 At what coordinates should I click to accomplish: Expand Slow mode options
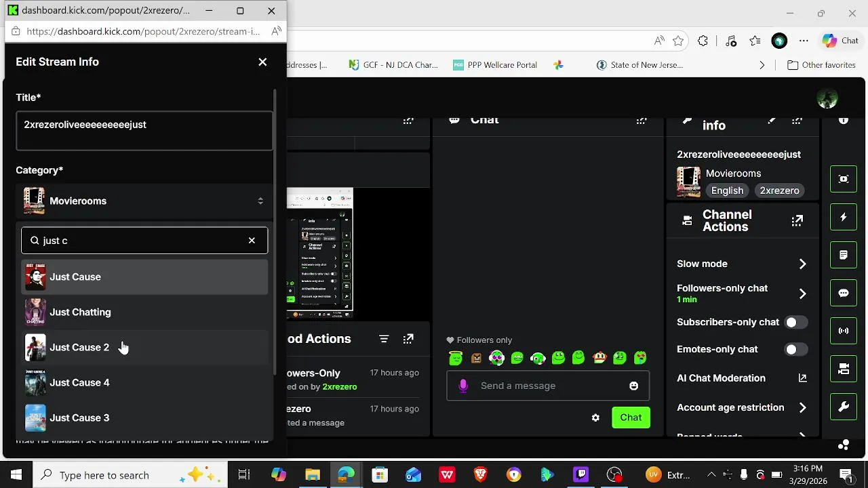click(802, 264)
